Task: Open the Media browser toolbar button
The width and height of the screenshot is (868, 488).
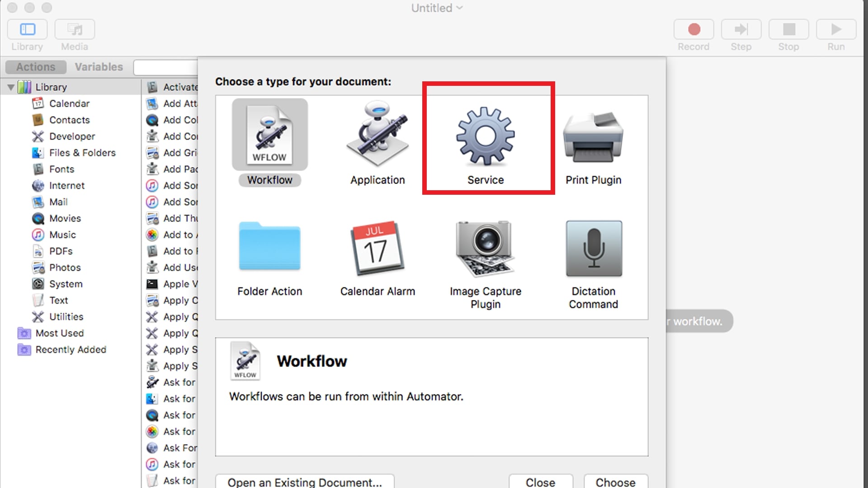Action: coord(75,29)
